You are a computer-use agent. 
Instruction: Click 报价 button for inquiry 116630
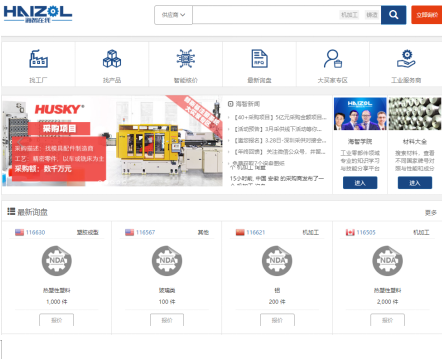[x=56, y=320]
